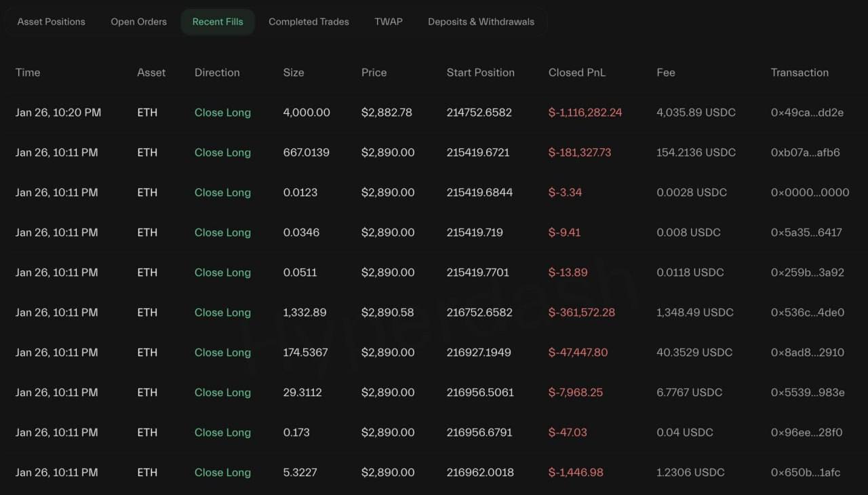
Task: Open transaction 0xb07a...afb6 link
Action: pyautogui.click(x=805, y=153)
